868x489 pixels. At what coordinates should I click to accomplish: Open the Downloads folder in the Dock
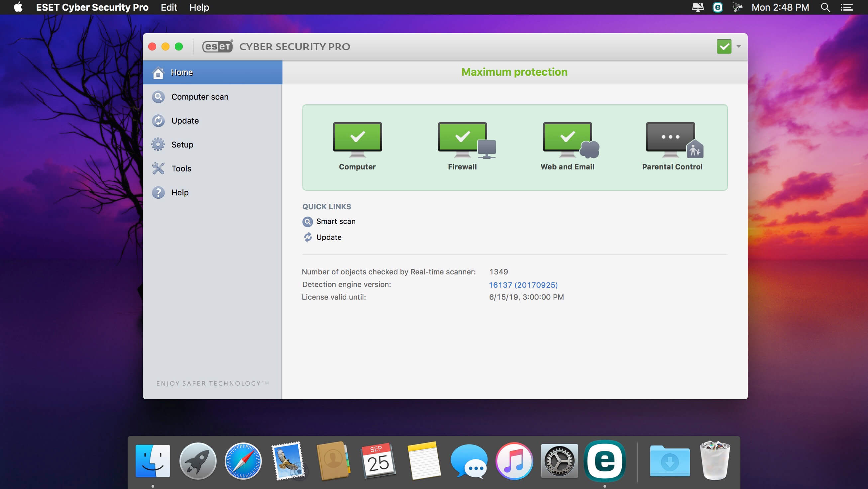coord(670,461)
